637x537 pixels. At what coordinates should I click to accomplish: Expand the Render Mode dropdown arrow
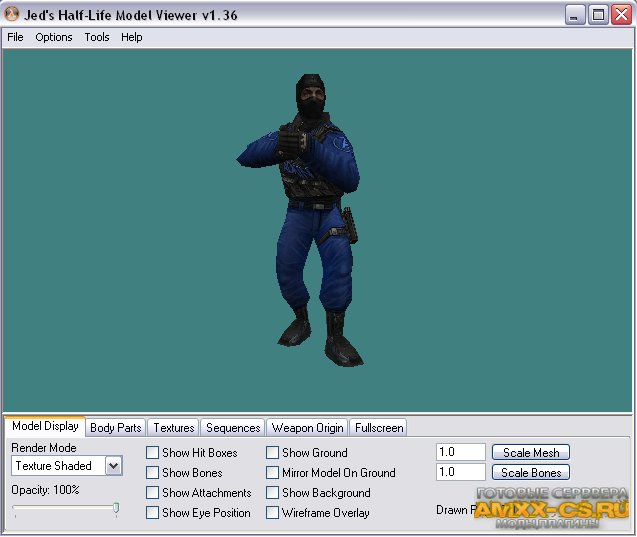[114, 466]
